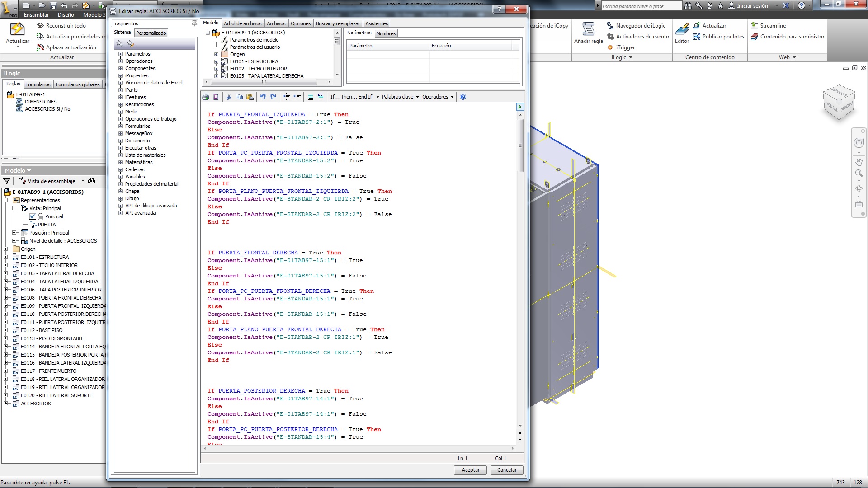Switch to the Opciones tab

pos(301,23)
